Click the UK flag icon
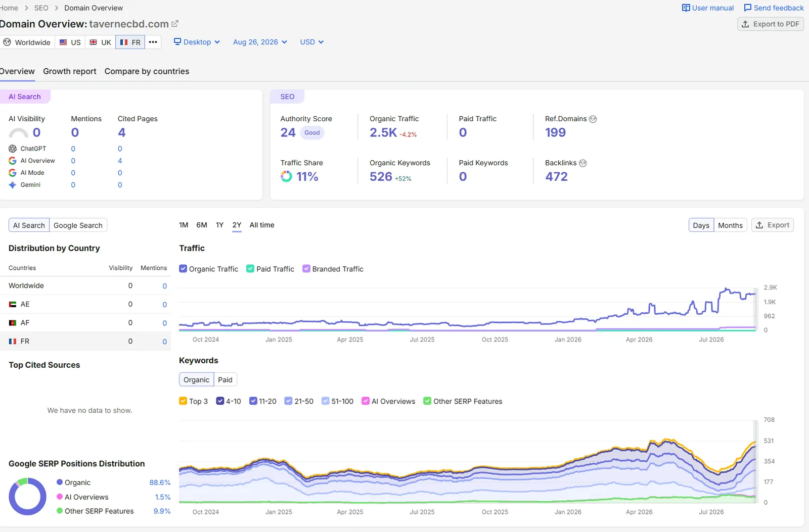The image size is (809, 532). click(x=93, y=42)
